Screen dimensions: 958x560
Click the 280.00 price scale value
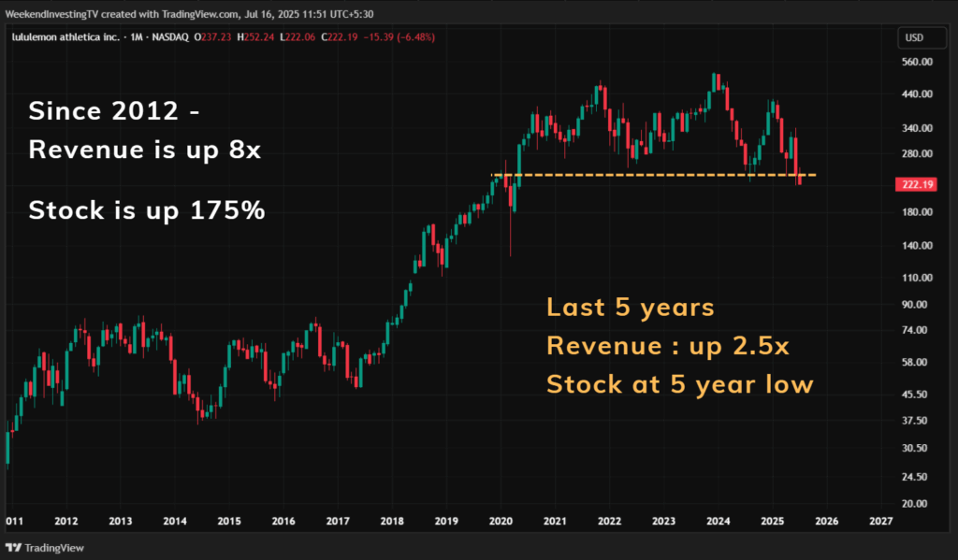point(917,153)
